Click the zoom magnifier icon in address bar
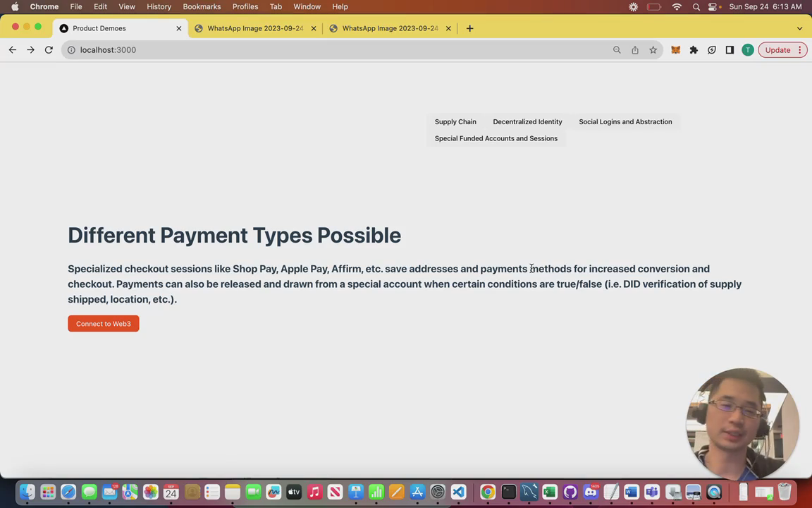This screenshot has width=812, height=508. tap(617, 50)
